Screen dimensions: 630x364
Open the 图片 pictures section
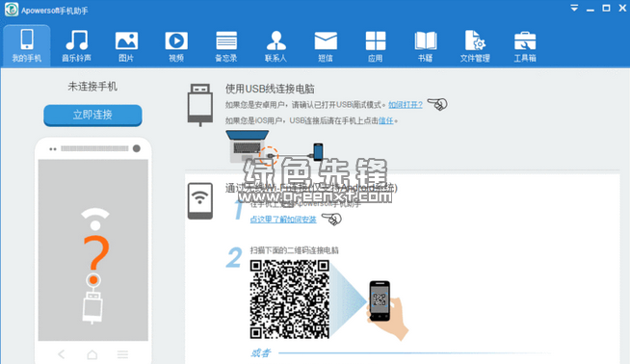(x=126, y=46)
